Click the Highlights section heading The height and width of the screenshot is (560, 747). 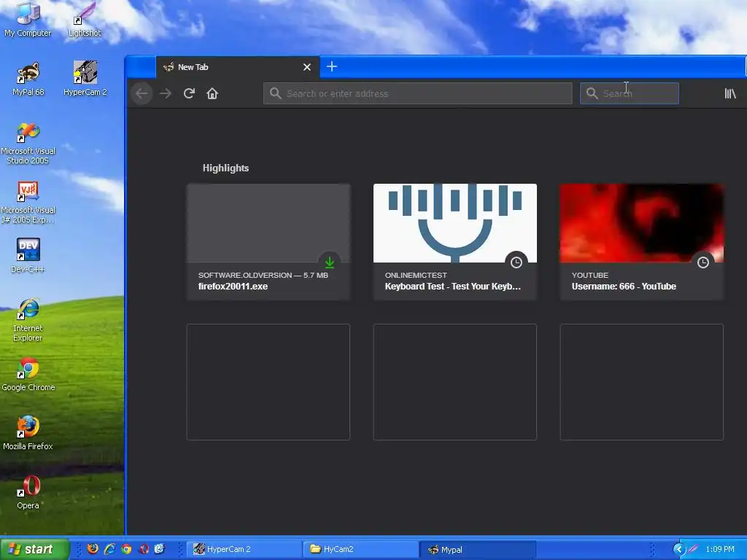226,168
